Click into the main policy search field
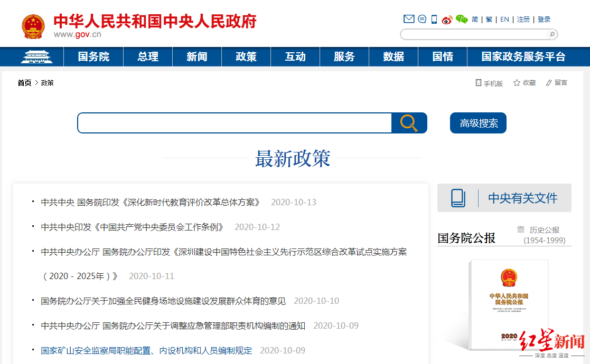The width and height of the screenshot is (590, 364). [235, 123]
